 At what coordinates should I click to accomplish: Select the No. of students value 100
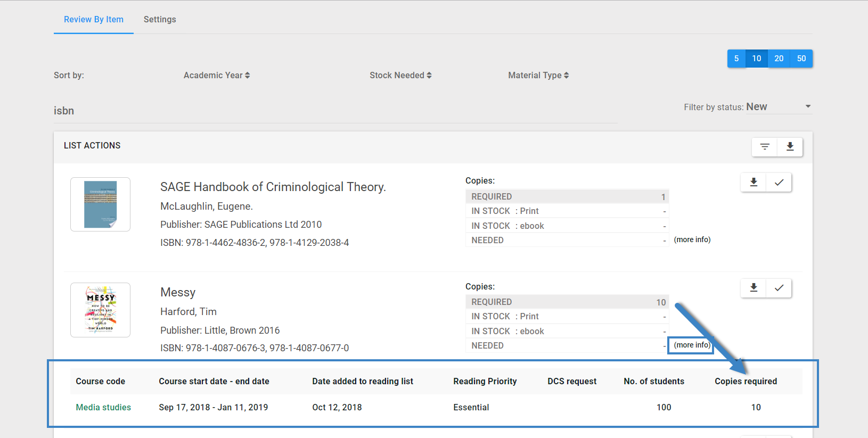(x=664, y=407)
